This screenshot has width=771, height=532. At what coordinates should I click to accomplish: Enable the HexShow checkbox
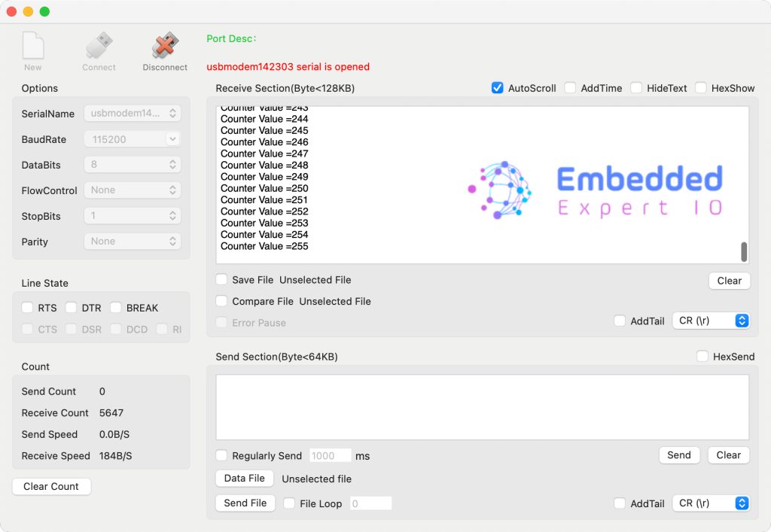[701, 88]
